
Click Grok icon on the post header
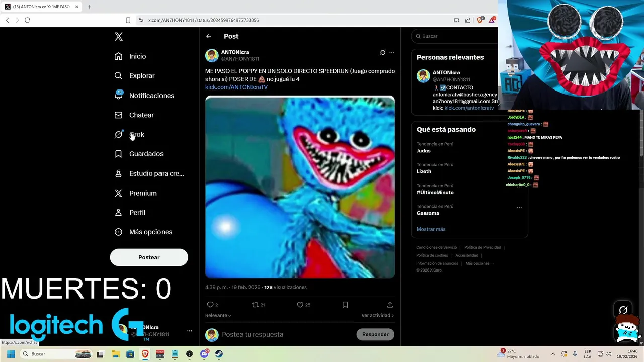point(383,52)
